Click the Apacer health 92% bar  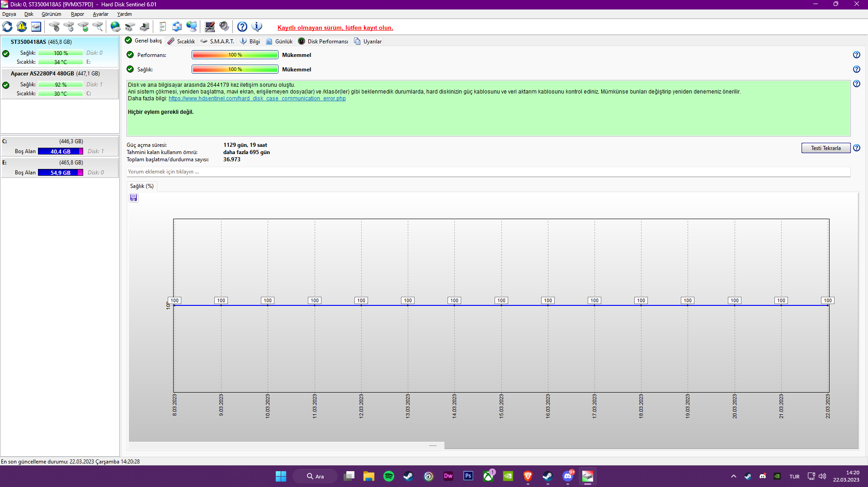(x=61, y=84)
